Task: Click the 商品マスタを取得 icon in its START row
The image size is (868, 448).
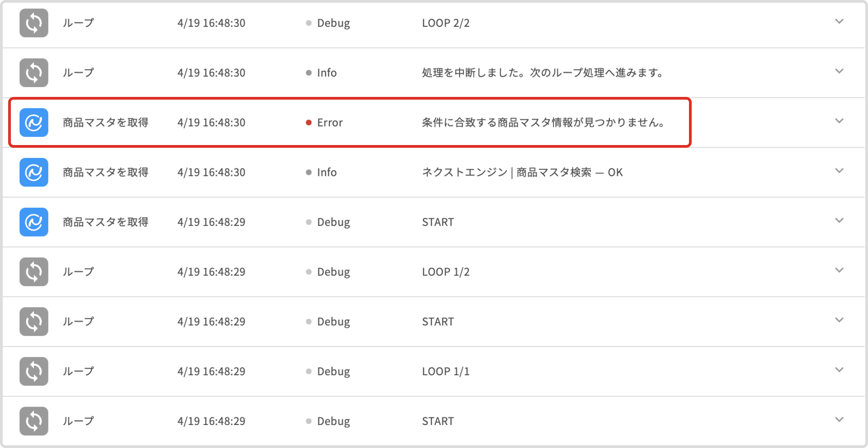Action: 34,222
